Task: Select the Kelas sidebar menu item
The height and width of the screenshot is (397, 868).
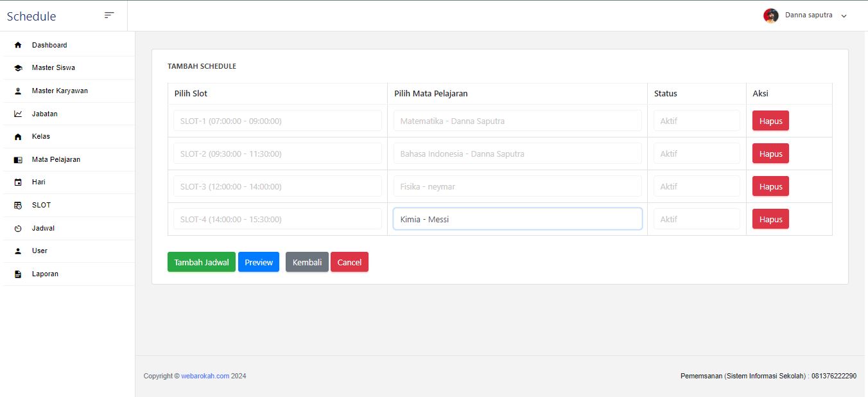Action: pyautogui.click(x=40, y=136)
